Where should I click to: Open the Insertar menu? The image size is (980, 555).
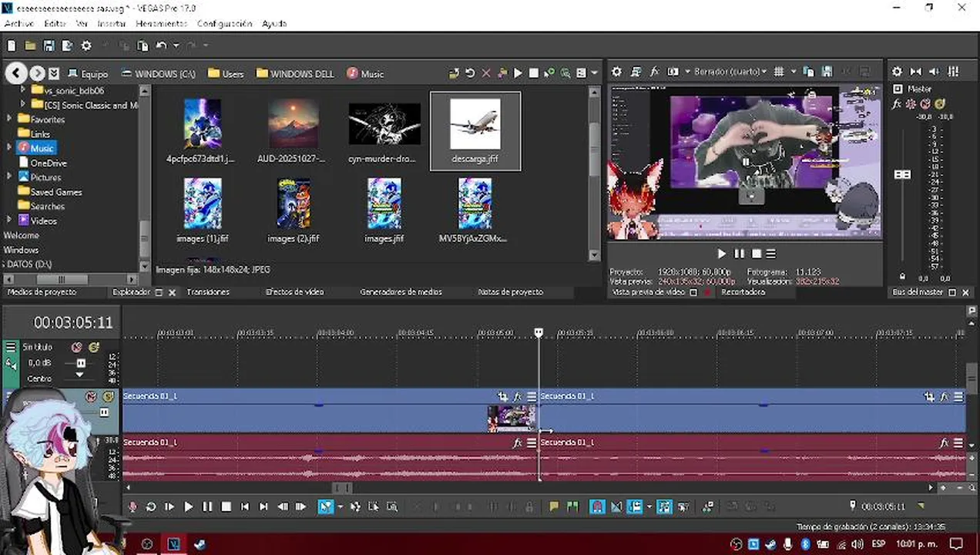click(x=112, y=24)
